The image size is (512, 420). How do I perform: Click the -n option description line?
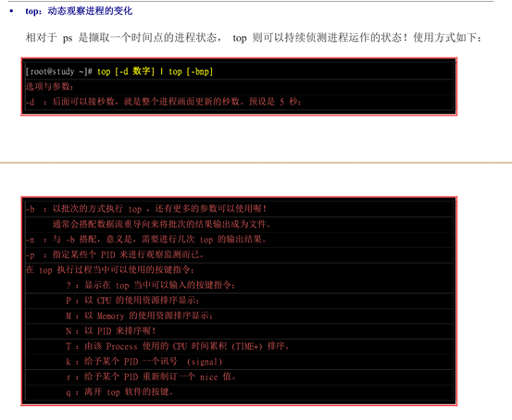(x=146, y=240)
